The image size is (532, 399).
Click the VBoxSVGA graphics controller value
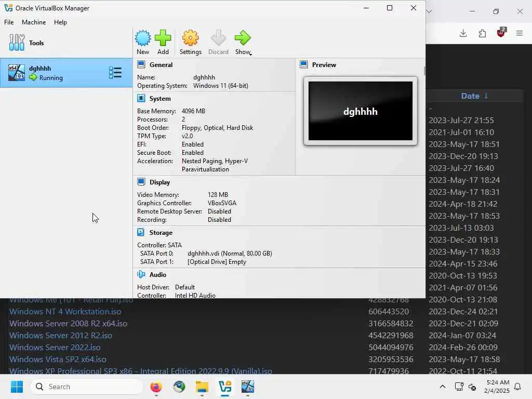click(222, 203)
